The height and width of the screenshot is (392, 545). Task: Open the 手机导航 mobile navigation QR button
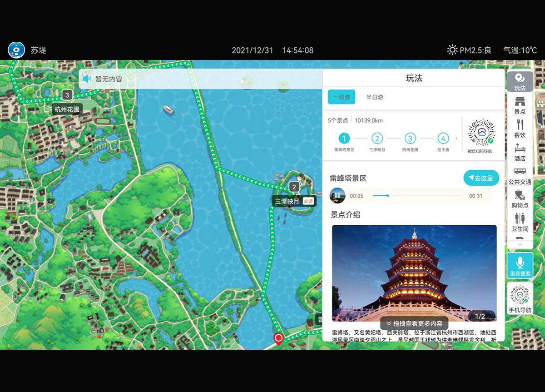(x=520, y=298)
